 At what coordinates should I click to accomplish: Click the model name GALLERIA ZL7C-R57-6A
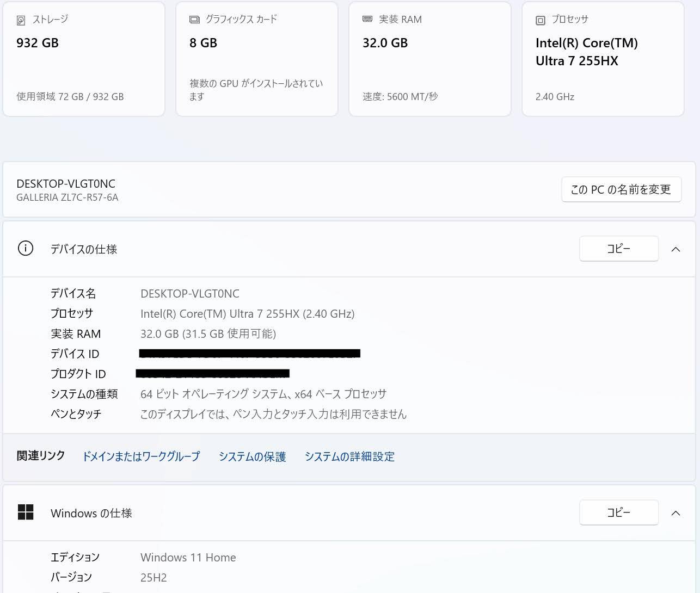point(67,197)
